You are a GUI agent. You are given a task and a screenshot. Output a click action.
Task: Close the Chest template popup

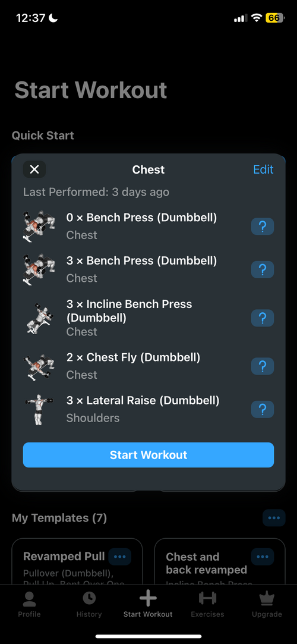click(x=34, y=169)
